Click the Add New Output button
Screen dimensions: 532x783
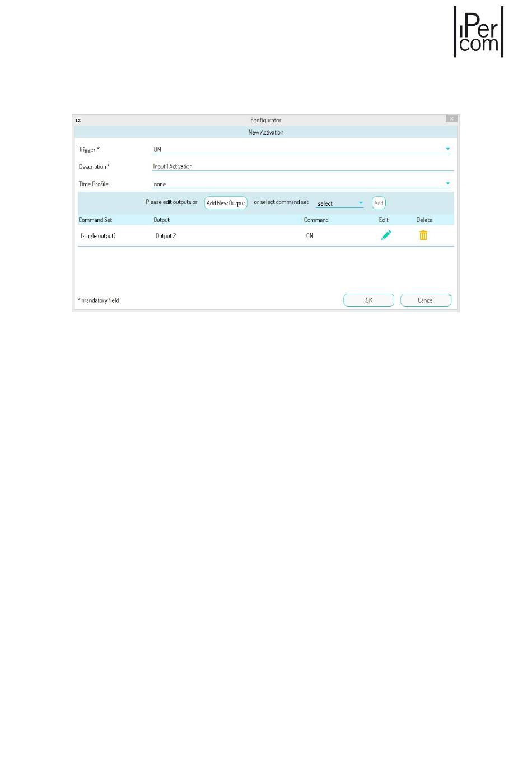(226, 203)
